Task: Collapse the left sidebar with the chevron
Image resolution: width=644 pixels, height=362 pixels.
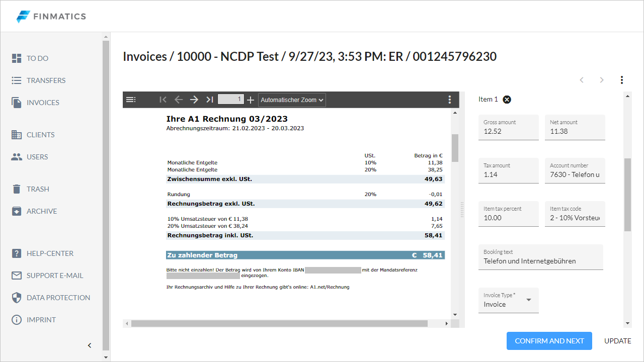Action: point(90,345)
